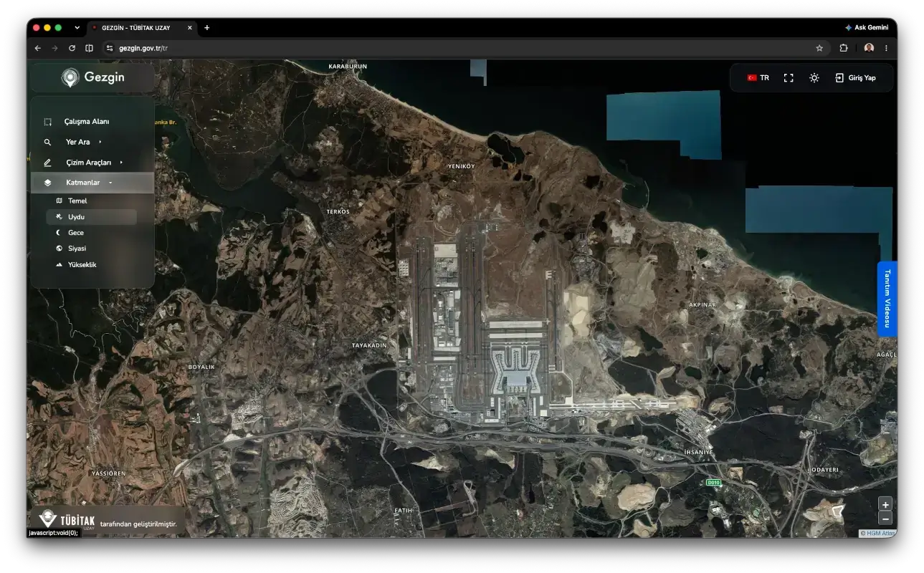Click the Giriş Yap login button
Image resolution: width=924 pixels, height=573 pixels.
point(856,78)
